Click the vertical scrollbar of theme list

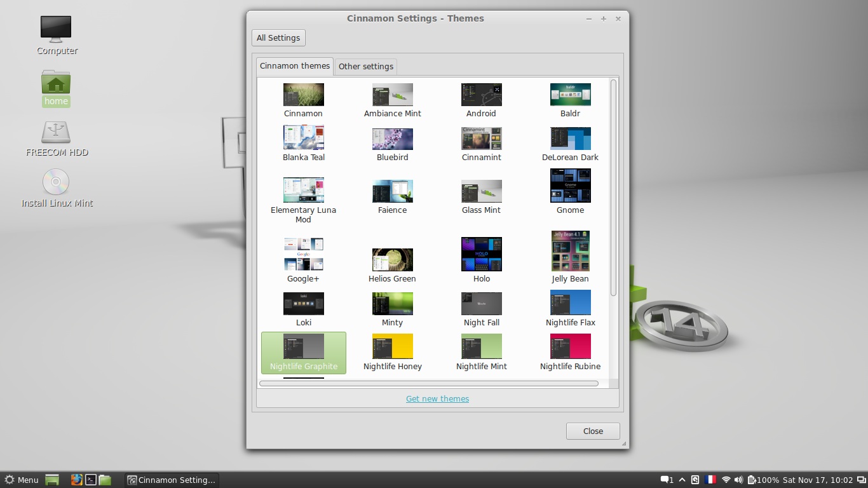tap(613, 187)
